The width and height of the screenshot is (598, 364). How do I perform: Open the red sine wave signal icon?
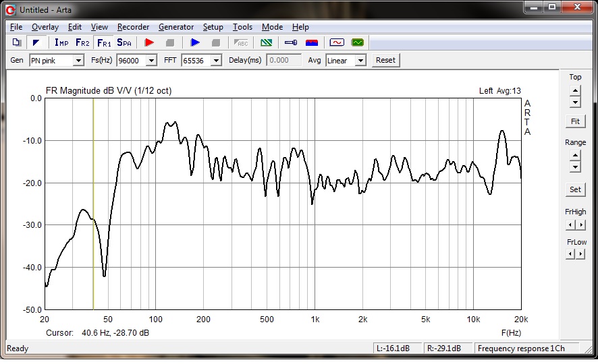click(337, 42)
